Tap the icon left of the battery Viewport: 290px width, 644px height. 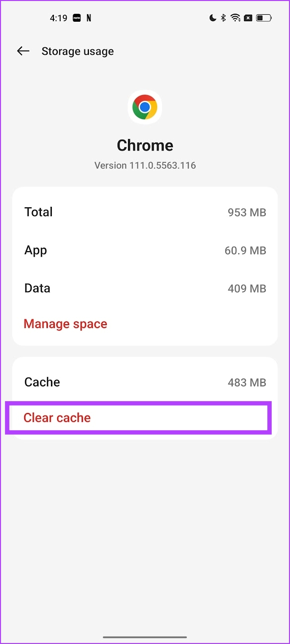pos(248,18)
